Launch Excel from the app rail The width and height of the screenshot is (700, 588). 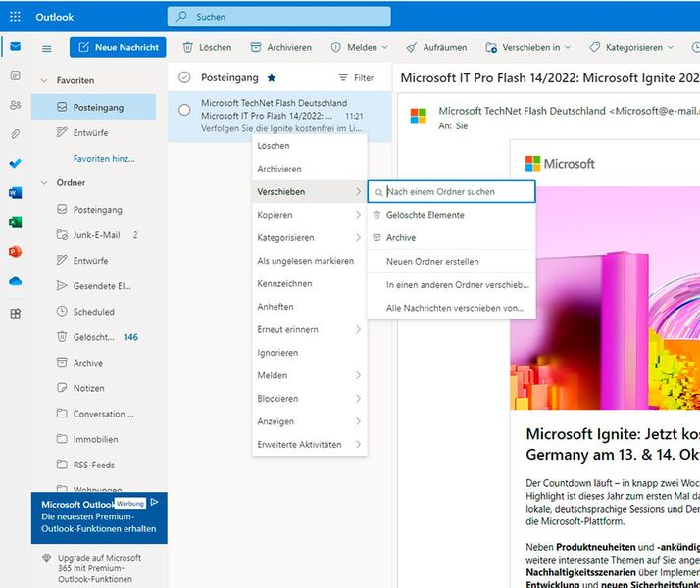coord(15,222)
